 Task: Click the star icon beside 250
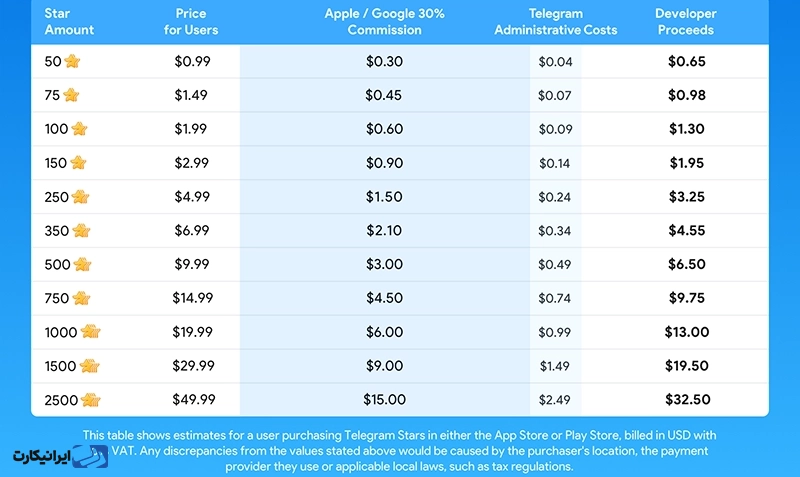point(80,197)
